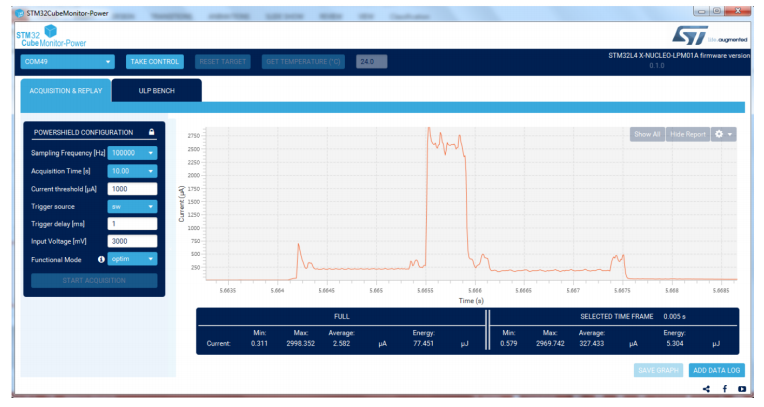Click the firmware version text

pyautogui.click(x=679, y=60)
